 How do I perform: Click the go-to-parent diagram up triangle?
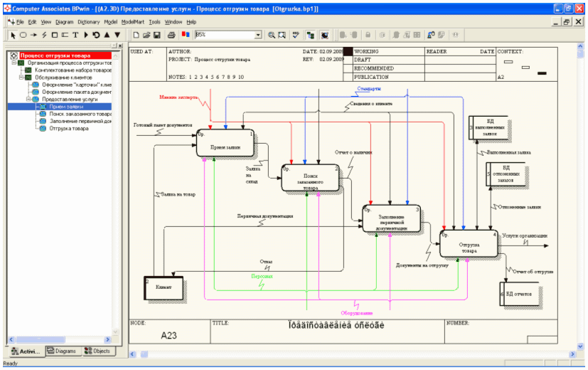click(107, 34)
